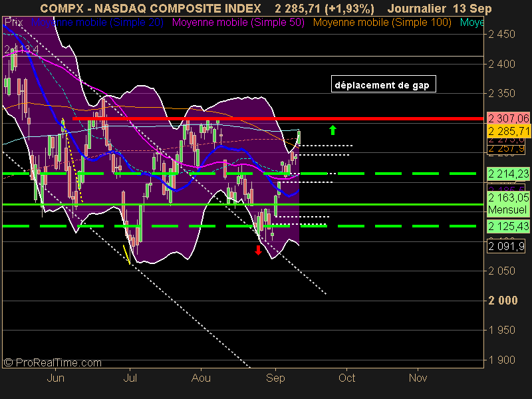Click the Aou label on the time axis

[x=201, y=378]
